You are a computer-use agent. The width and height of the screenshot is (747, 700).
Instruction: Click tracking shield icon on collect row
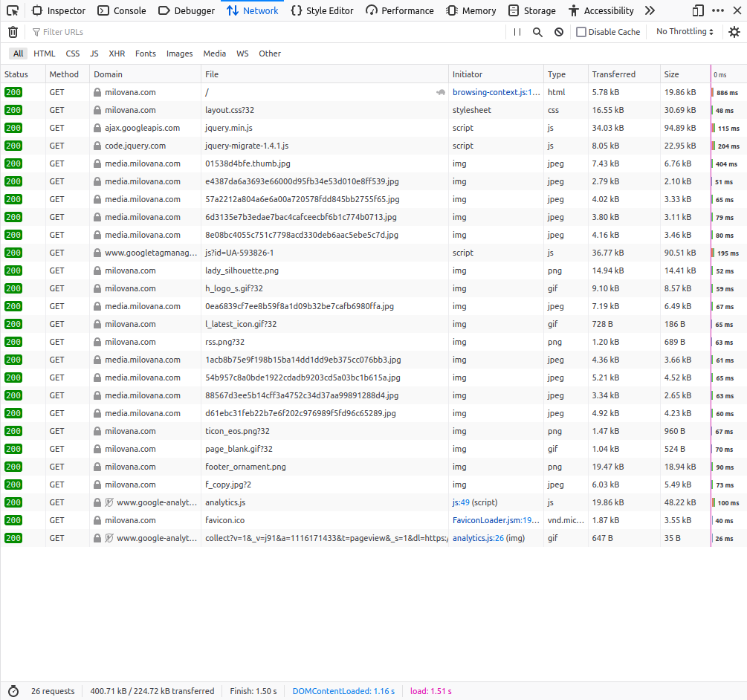[x=109, y=538]
